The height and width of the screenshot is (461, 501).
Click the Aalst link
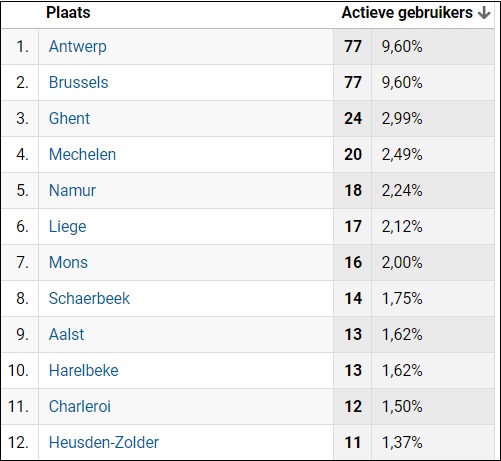coord(67,334)
